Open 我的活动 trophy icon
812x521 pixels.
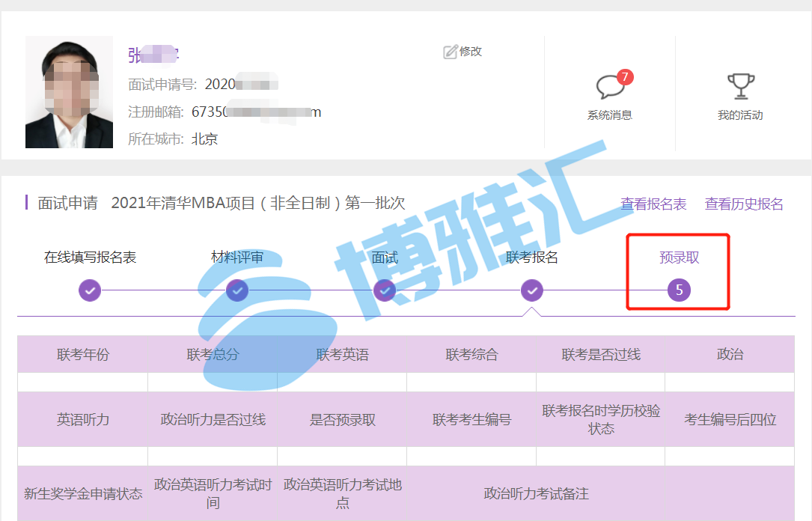[741, 86]
